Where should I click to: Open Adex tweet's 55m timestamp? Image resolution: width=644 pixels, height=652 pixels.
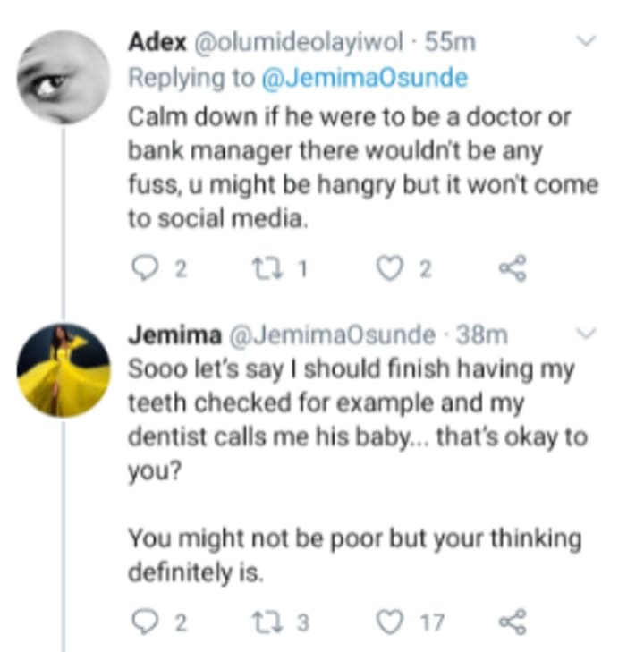[x=451, y=41]
